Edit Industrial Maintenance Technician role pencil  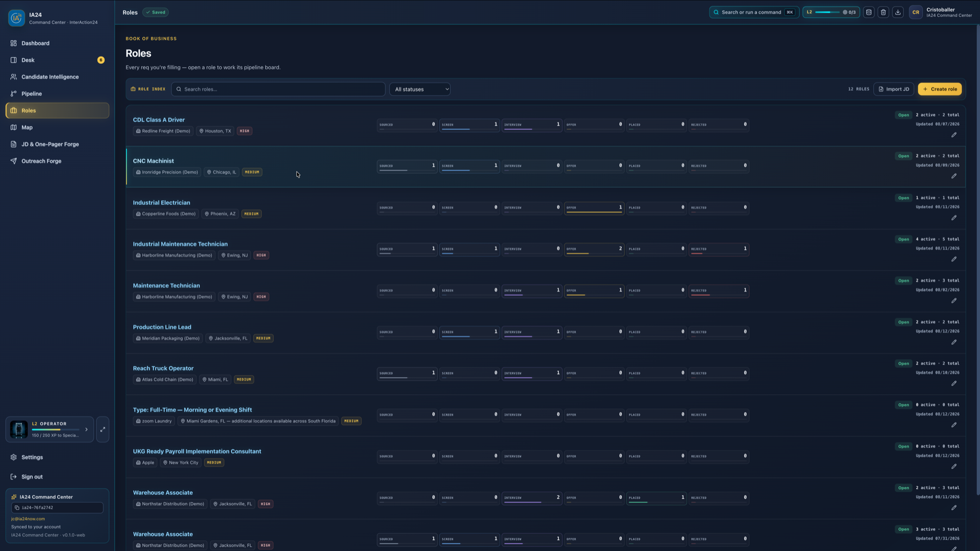point(954,259)
